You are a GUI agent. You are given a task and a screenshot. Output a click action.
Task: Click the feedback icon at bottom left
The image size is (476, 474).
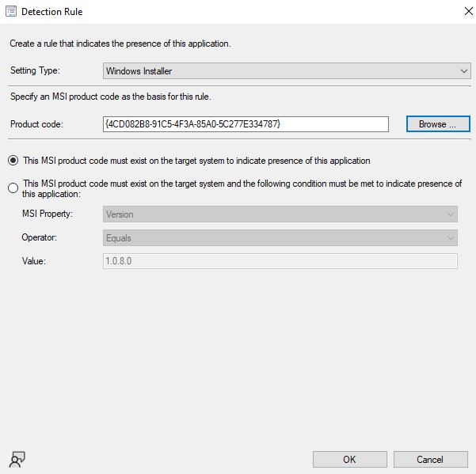(x=16, y=459)
